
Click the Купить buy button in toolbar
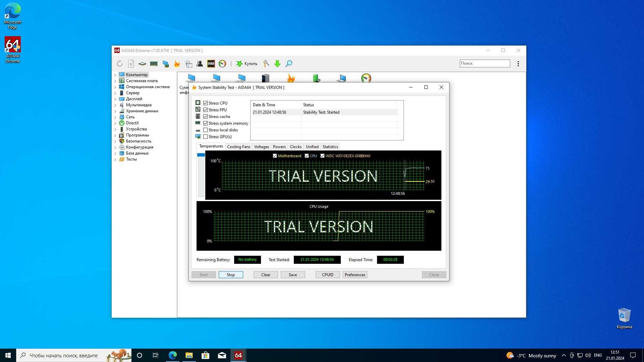[x=247, y=64]
